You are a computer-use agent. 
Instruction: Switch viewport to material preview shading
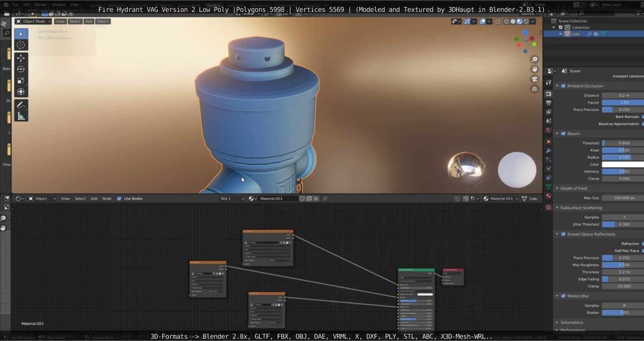[x=519, y=22]
